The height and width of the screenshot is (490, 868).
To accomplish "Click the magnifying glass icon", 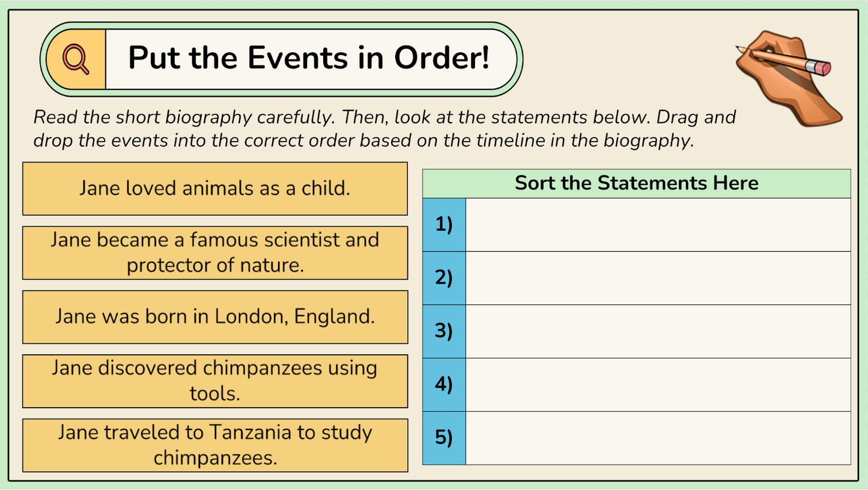I will (76, 59).
